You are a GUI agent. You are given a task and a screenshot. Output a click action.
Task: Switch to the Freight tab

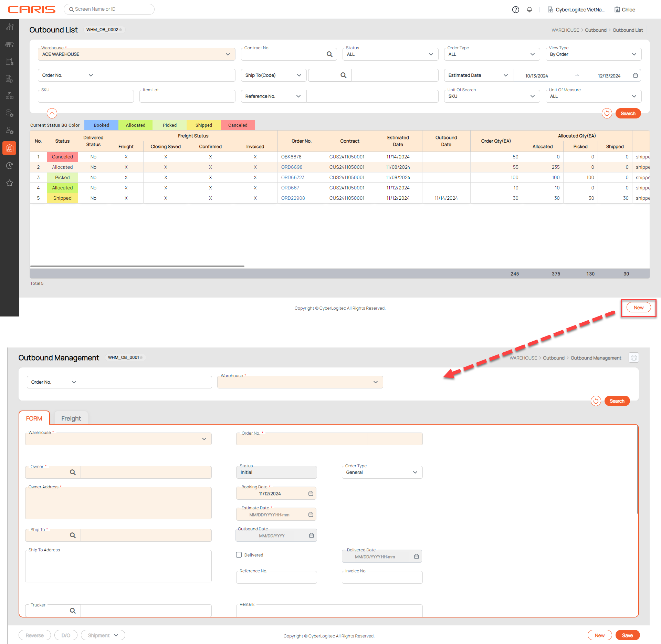71,418
